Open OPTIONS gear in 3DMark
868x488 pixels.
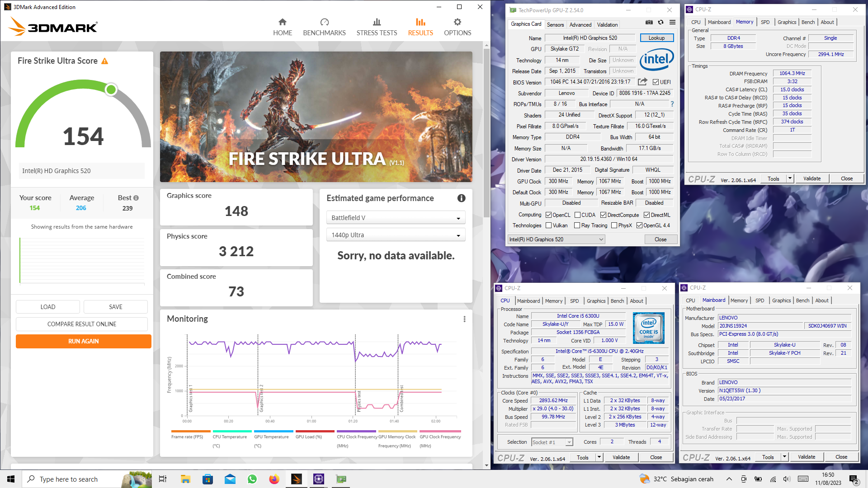[458, 27]
